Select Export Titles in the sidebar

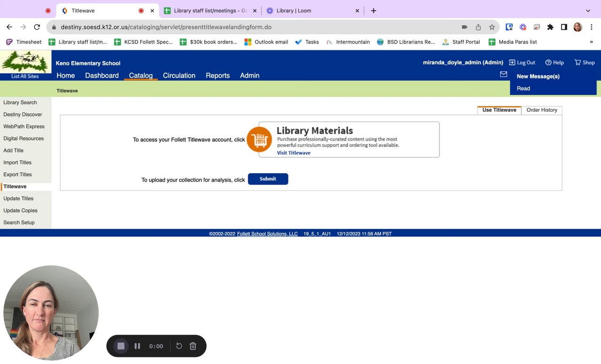click(17, 174)
